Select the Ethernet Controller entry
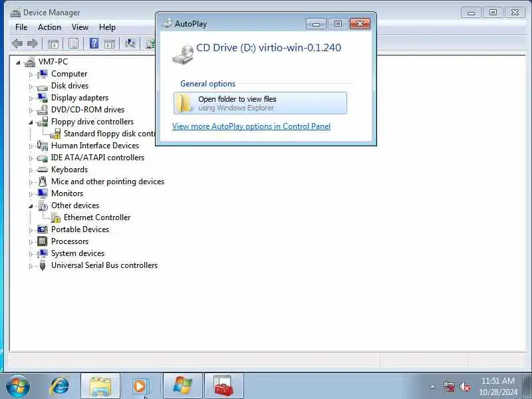Image resolution: width=532 pixels, height=399 pixels. (x=97, y=217)
